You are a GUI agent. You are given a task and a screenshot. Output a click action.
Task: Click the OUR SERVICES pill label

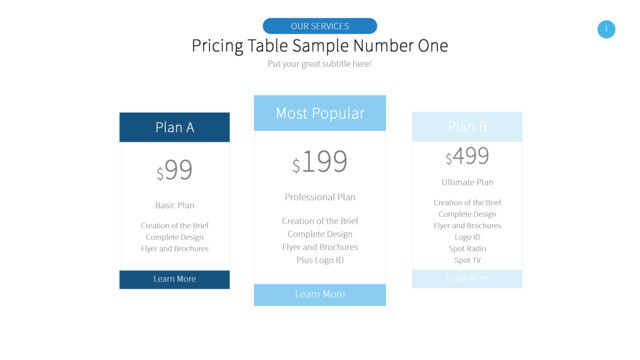(x=320, y=26)
